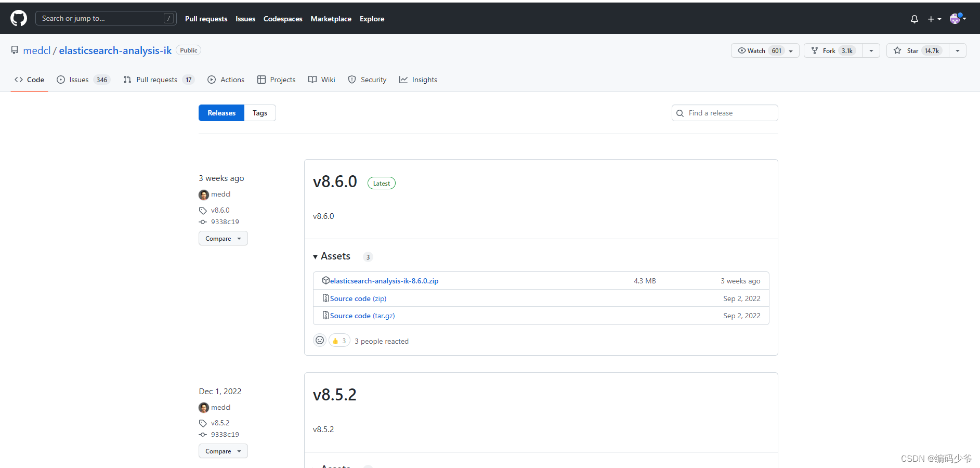Viewport: 980px width, 468px height.
Task: Focus the Search or jump to field
Action: click(x=106, y=18)
